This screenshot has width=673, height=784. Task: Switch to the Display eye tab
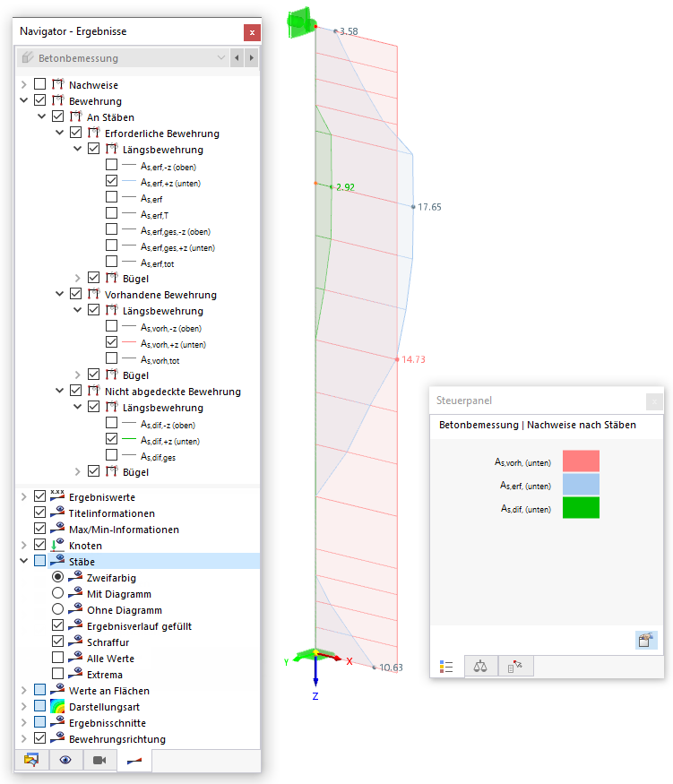[x=65, y=760]
